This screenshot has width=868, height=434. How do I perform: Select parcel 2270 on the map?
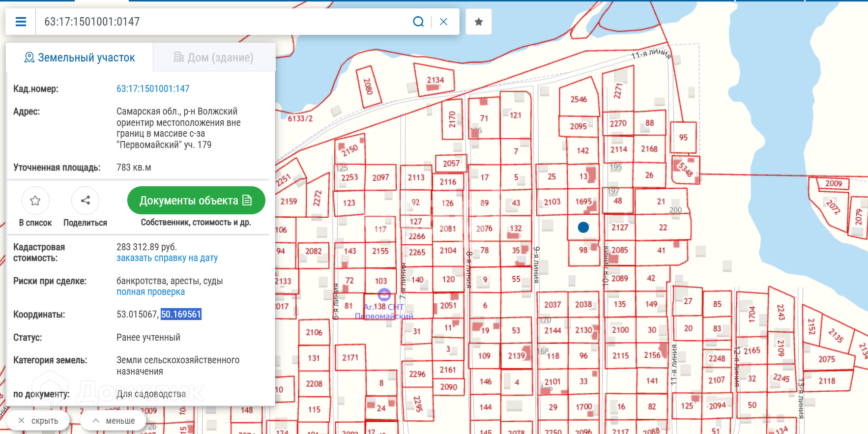[x=618, y=123]
